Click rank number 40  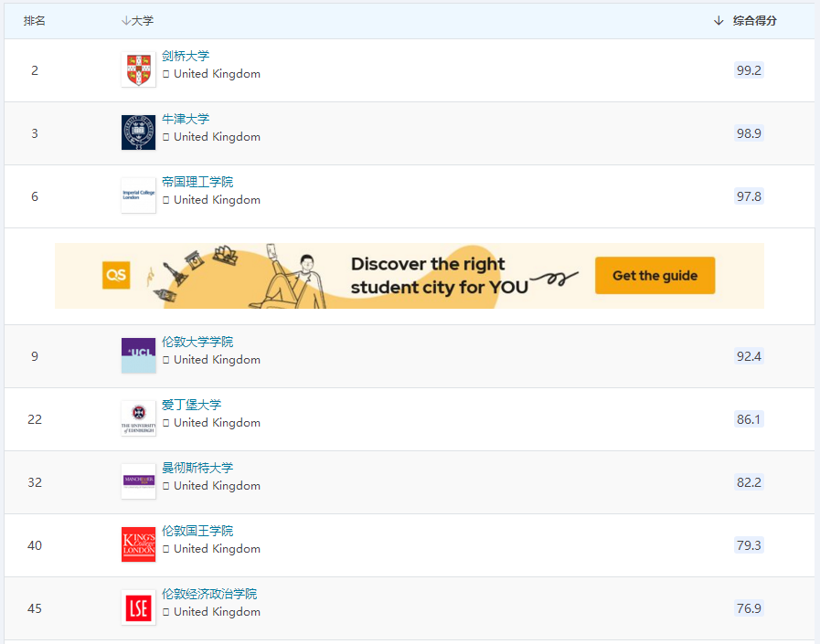[35, 545]
